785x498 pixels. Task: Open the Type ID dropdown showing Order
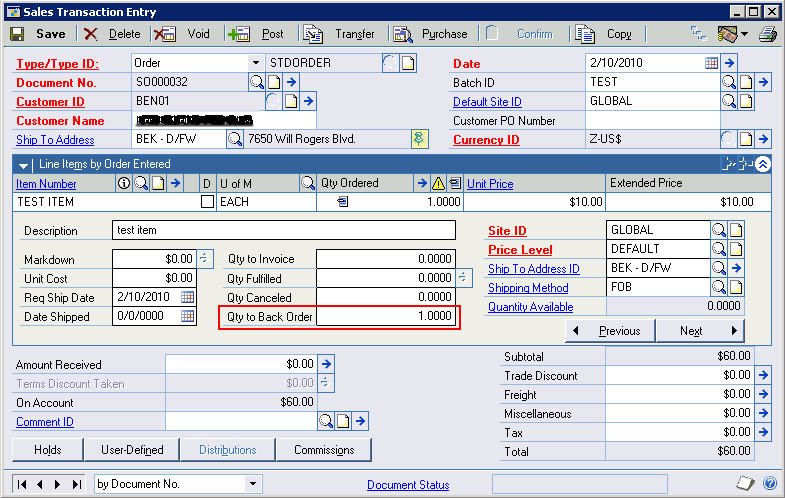[x=256, y=63]
